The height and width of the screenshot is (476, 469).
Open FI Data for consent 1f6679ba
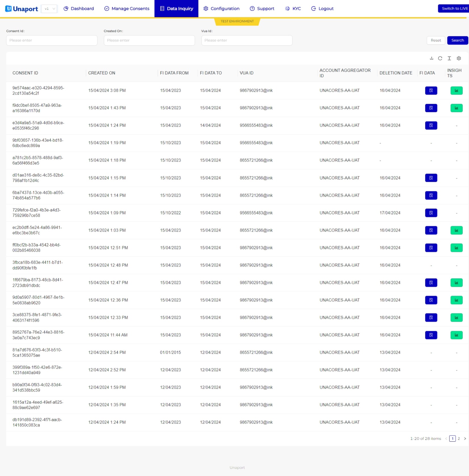click(431, 283)
